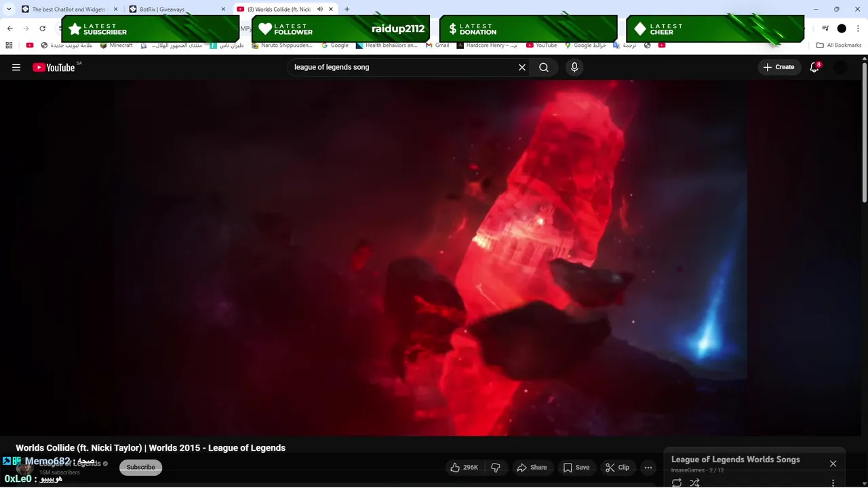Open the Gmail bookmark
Image resolution: width=868 pixels, height=488 pixels.
437,45
